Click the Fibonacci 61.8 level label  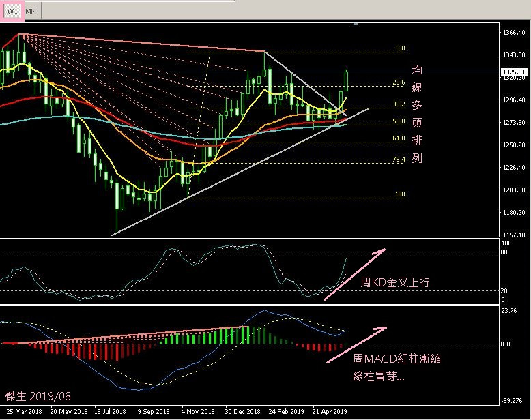click(399, 138)
